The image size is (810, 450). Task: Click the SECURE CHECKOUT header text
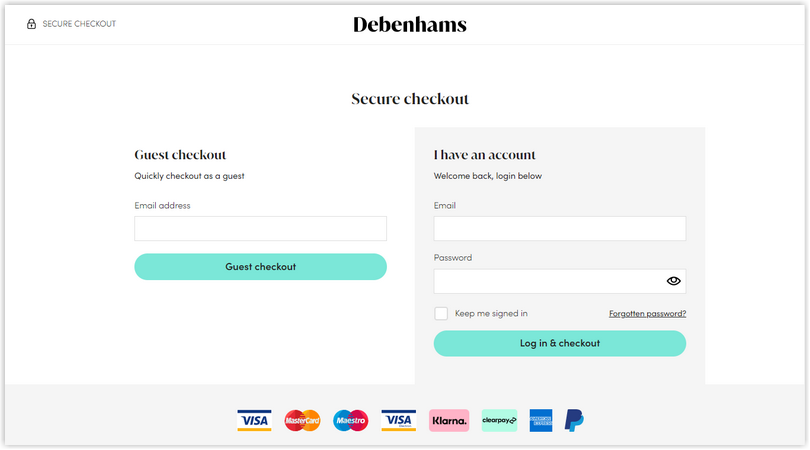79,24
